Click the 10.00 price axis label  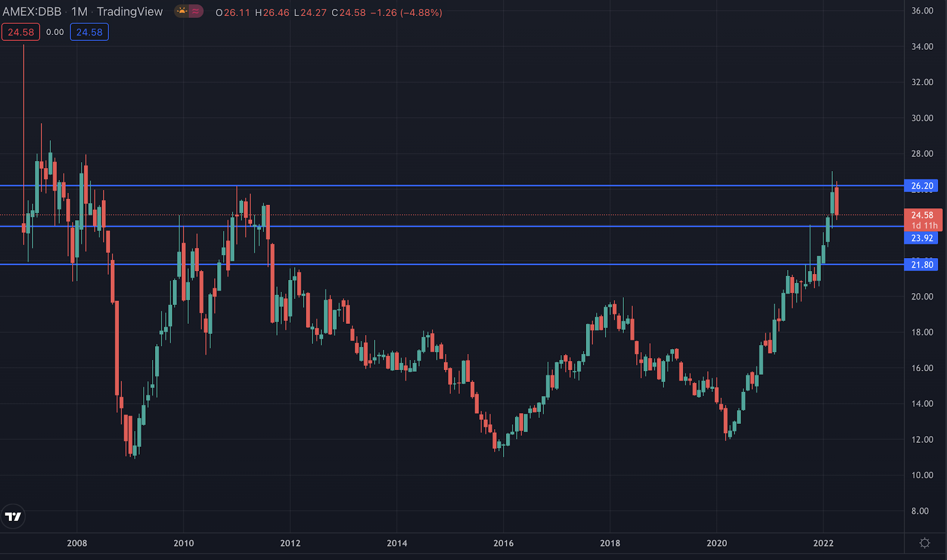coord(922,475)
